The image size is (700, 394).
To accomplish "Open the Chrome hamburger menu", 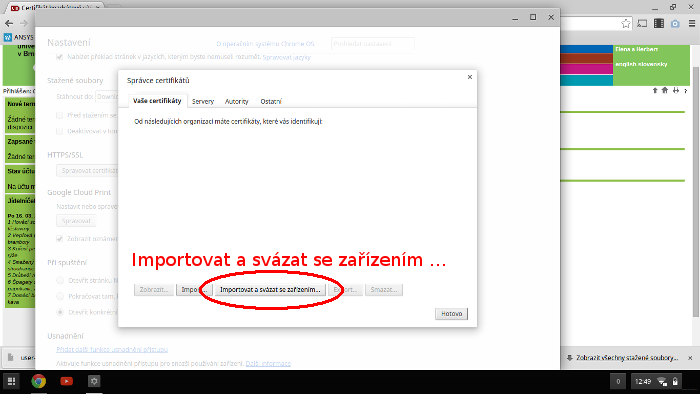I will 692,24.
